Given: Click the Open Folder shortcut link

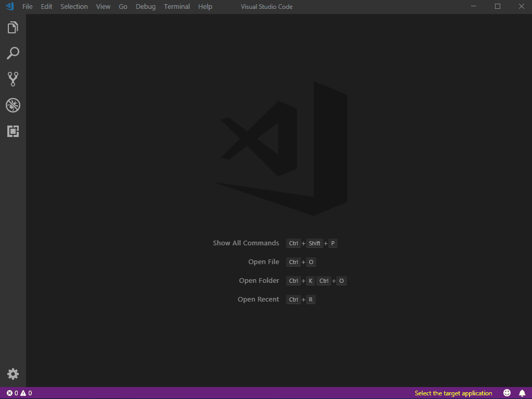Looking at the screenshot, I should coord(259,280).
